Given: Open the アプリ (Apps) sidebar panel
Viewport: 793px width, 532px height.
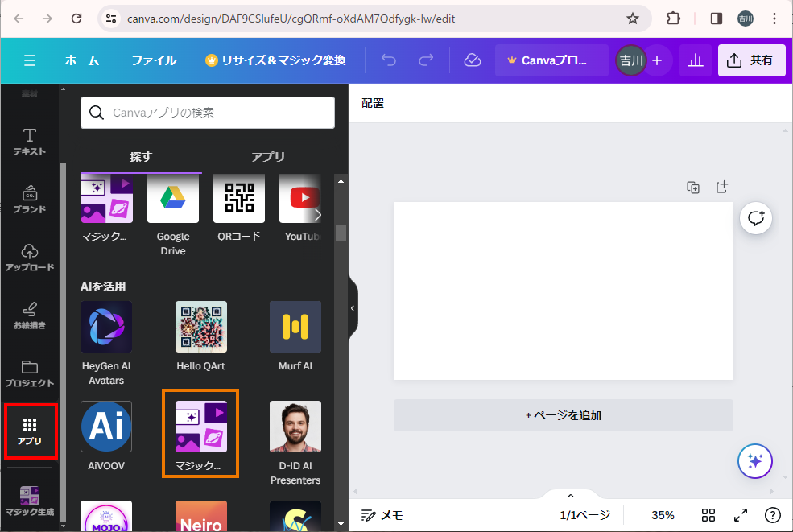Looking at the screenshot, I should point(30,431).
